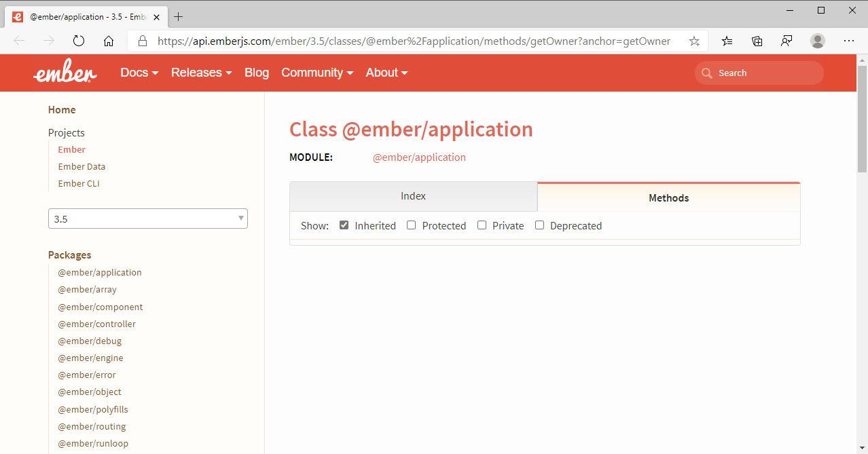Click the search magnifier icon
Viewport: 868px width, 454px height.
click(706, 73)
